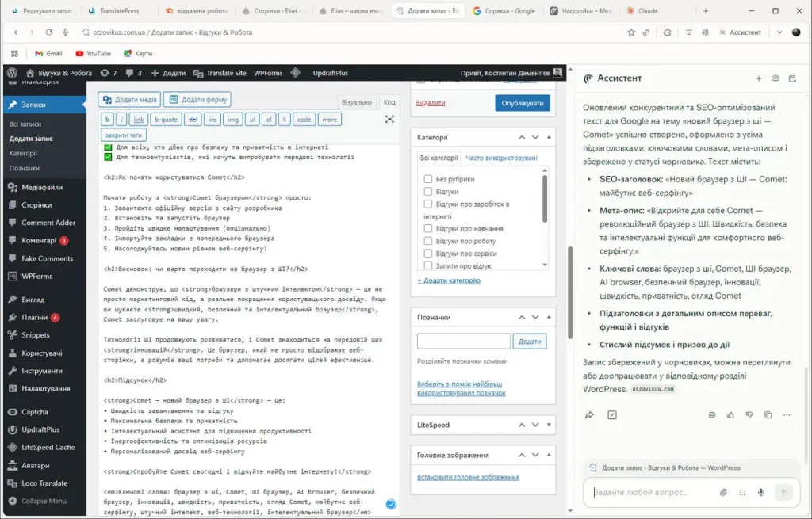Screen dimensions: 812x519
Task: Enable the 'Відгуки про навчання' category
Action: pos(428,229)
